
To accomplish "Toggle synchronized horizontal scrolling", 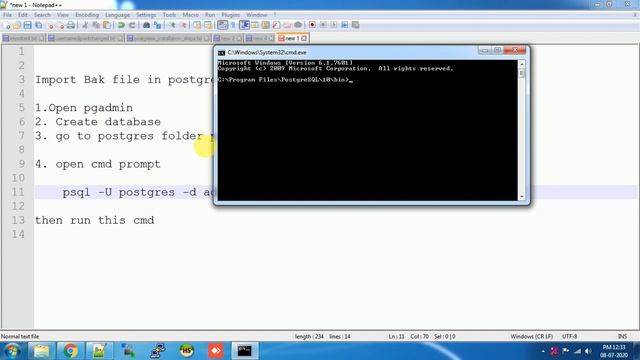I will tap(208, 25).
